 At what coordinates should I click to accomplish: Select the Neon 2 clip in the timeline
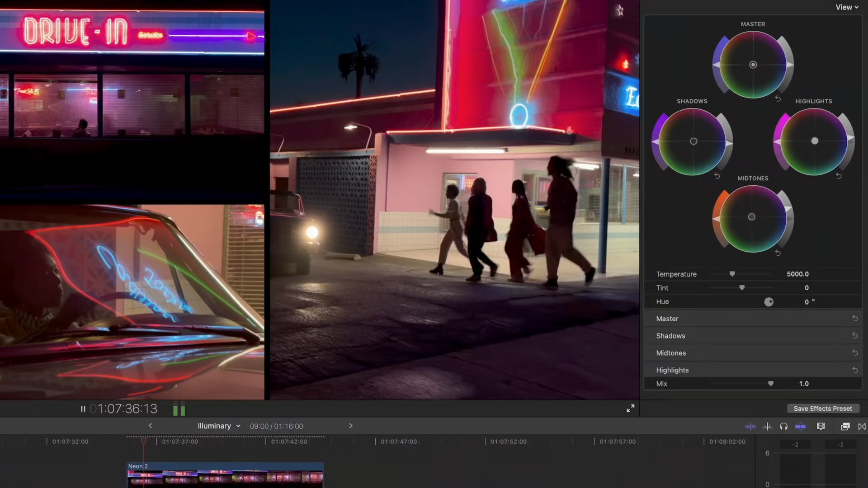pos(225,474)
